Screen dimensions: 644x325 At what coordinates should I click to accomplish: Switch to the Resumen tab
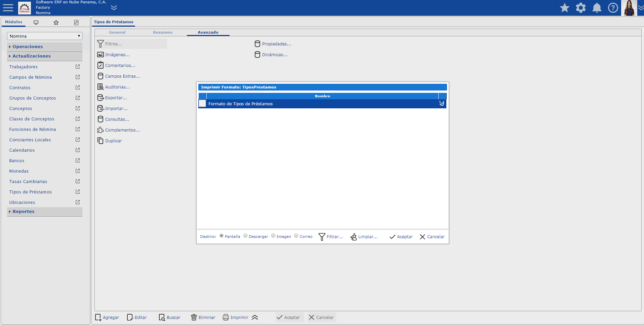pyautogui.click(x=163, y=32)
